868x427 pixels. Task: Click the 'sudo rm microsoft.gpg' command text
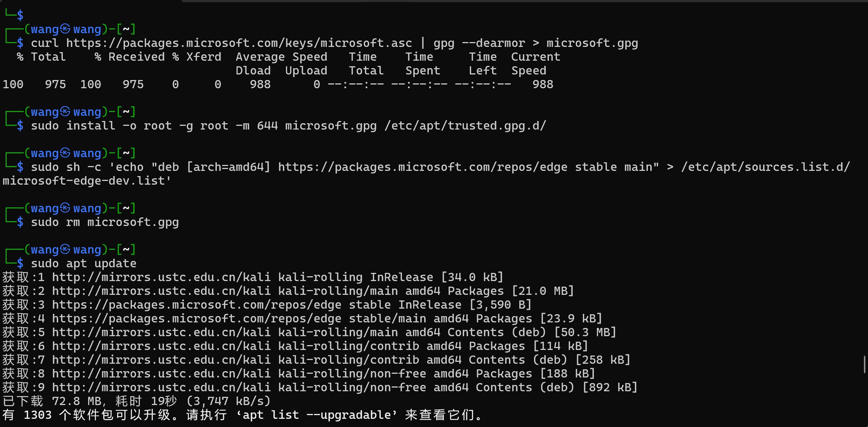click(x=105, y=222)
